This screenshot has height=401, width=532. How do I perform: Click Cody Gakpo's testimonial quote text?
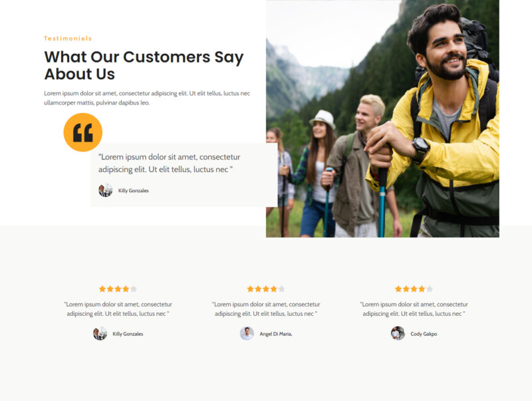[414, 309]
